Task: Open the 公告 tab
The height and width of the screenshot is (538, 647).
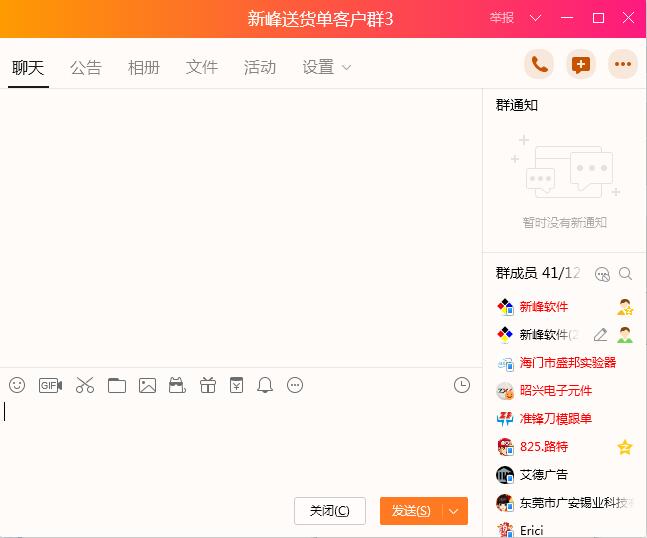Action: point(86,68)
